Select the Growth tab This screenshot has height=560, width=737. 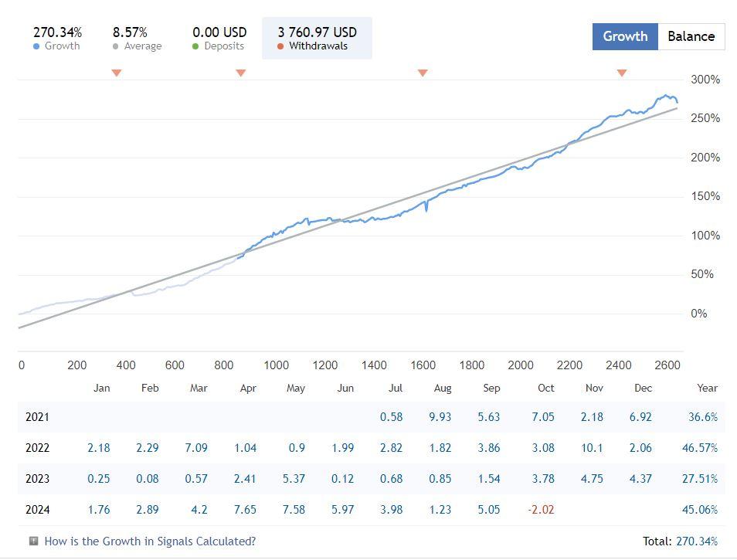point(625,36)
